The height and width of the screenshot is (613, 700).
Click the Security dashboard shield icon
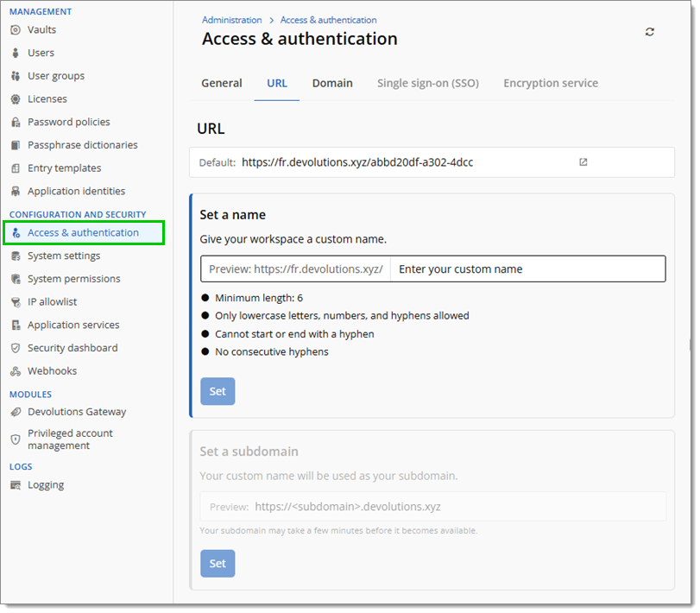click(x=16, y=348)
